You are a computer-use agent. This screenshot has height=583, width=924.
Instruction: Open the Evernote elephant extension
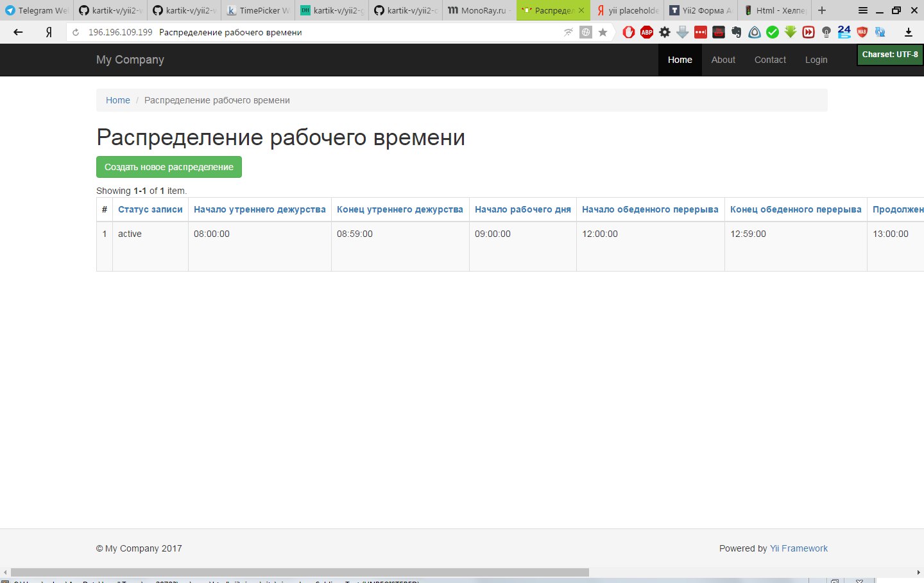[x=737, y=32]
